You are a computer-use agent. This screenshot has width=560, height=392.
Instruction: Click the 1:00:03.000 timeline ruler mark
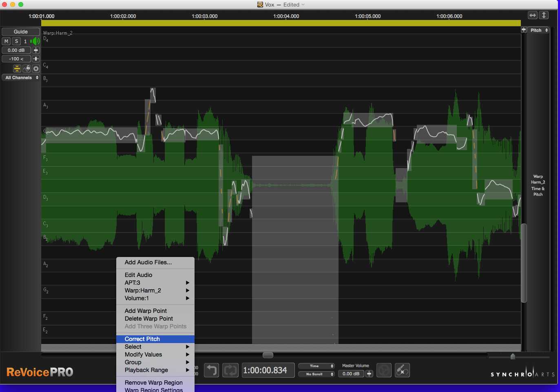point(205,16)
